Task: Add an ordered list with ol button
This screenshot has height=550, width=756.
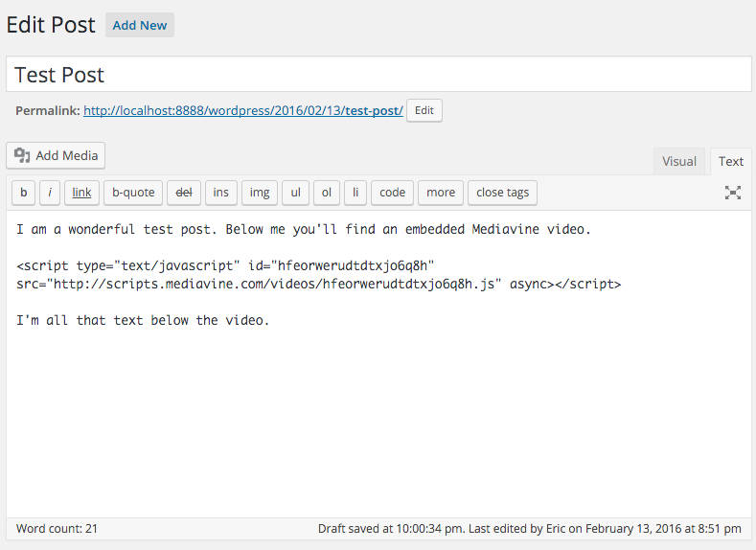Action: pyautogui.click(x=326, y=193)
